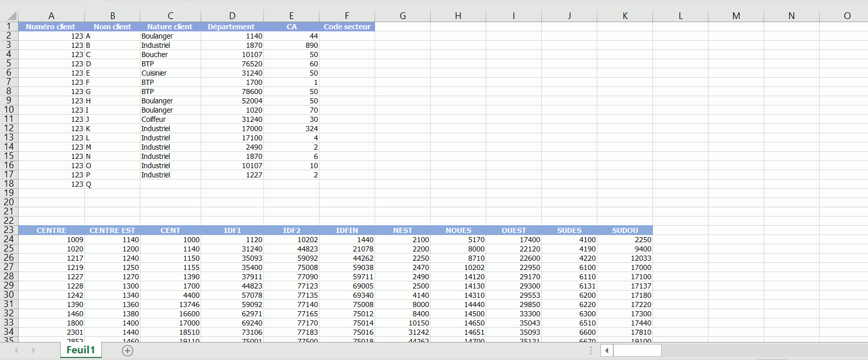Image resolution: width=868 pixels, height=360 pixels.
Task: Click the CA cell with value 890
Action: pyautogui.click(x=291, y=45)
